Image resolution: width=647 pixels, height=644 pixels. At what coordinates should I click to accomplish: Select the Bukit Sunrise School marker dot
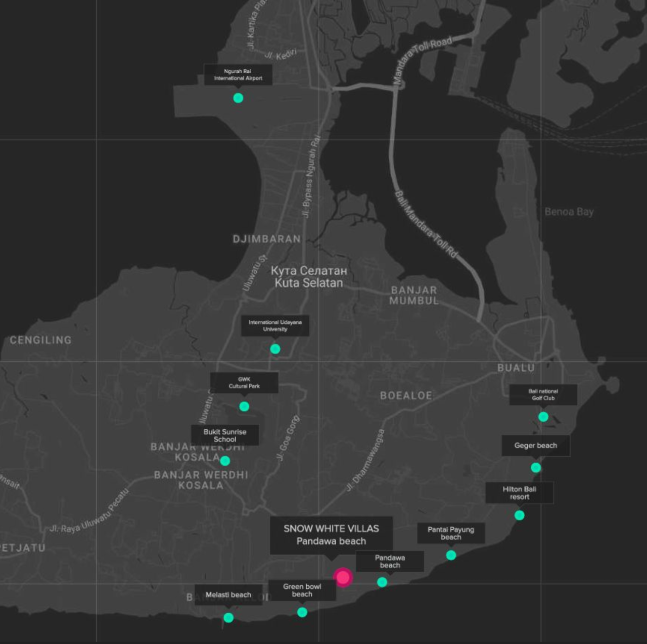(225, 461)
